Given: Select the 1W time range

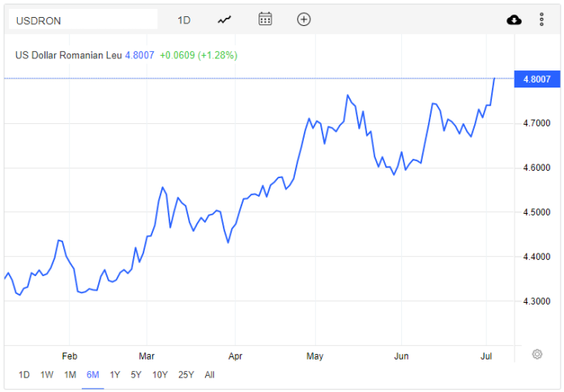Looking at the screenshot, I should point(47,374).
